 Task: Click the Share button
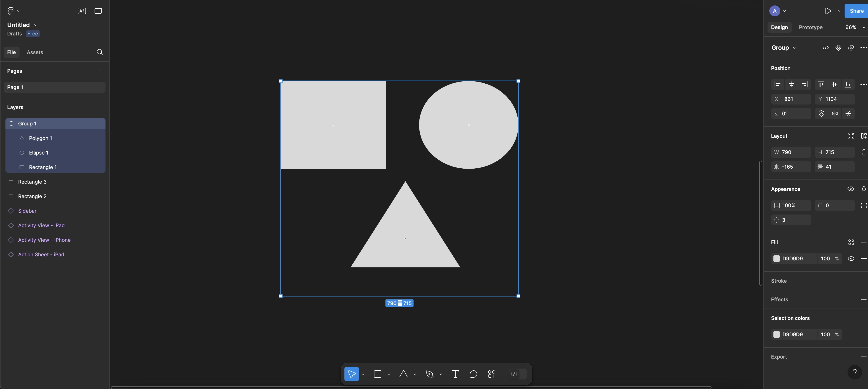856,11
